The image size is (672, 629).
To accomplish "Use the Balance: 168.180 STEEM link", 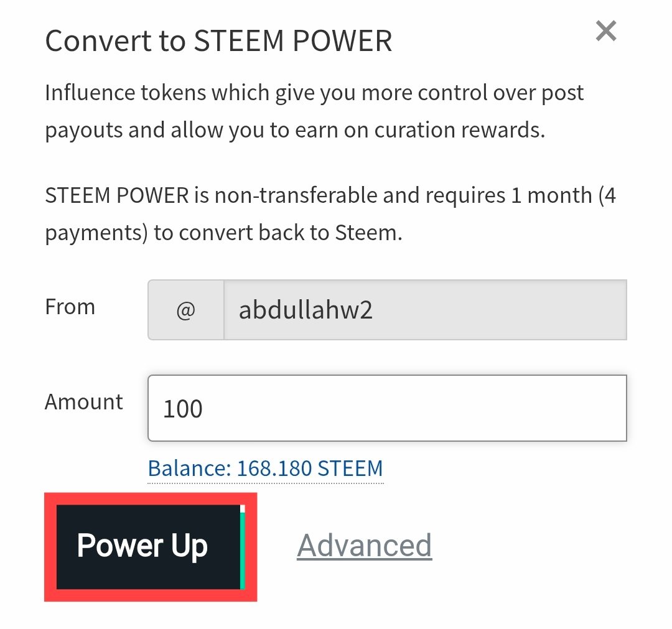I will pos(265,468).
